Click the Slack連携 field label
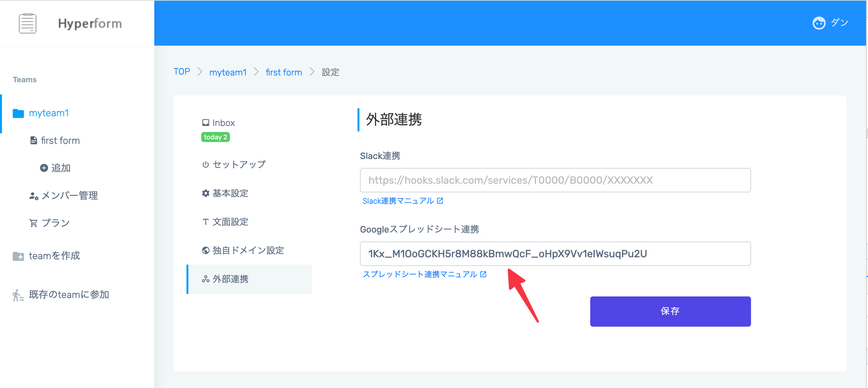Image resolution: width=868 pixels, height=388 pixels. pyautogui.click(x=380, y=156)
